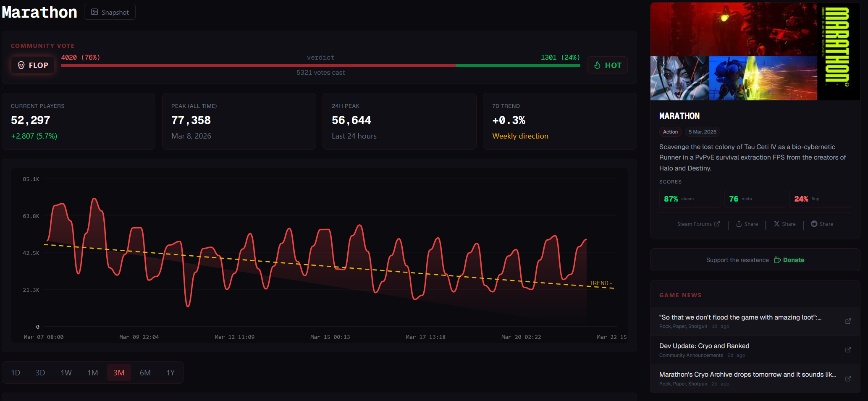Click the red flop portion of vote bar
The height and width of the screenshot is (401, 868).
tap(258, 66)
